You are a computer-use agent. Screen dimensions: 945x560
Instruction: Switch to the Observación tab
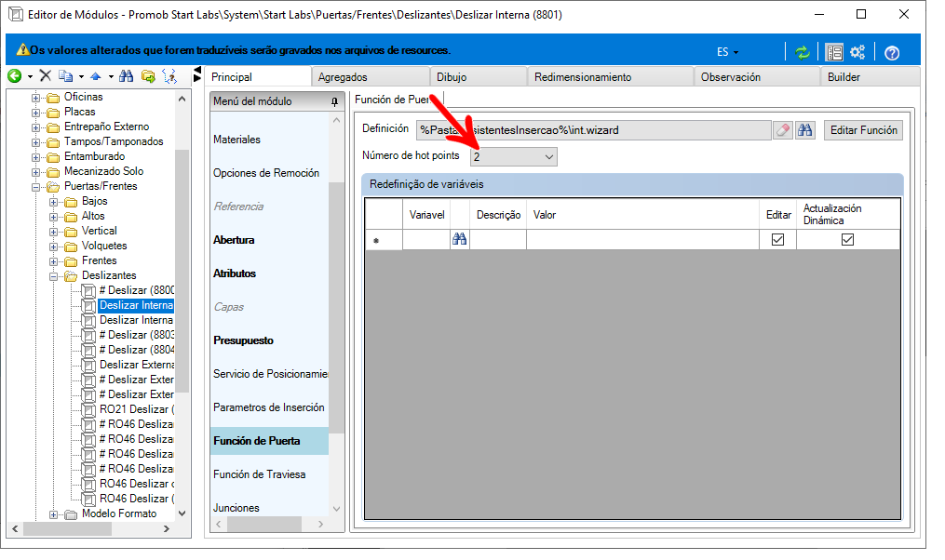(757, 77)
